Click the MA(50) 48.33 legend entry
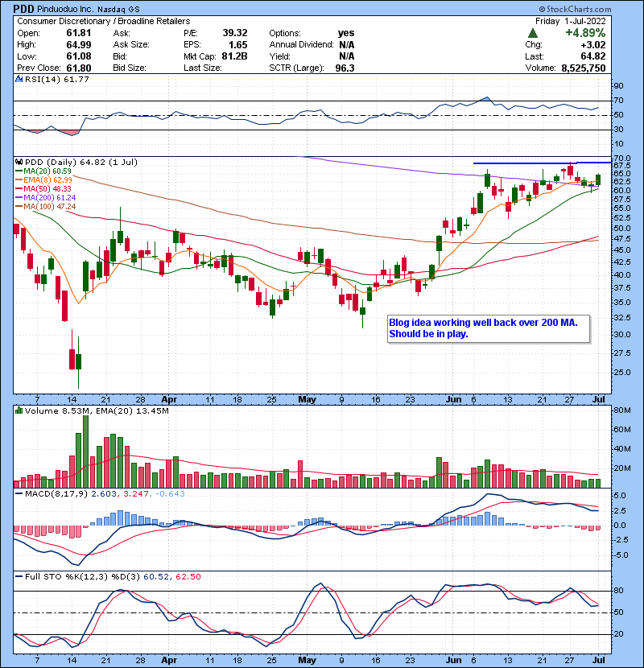This screenshot has height=668, width=644. 43,188
